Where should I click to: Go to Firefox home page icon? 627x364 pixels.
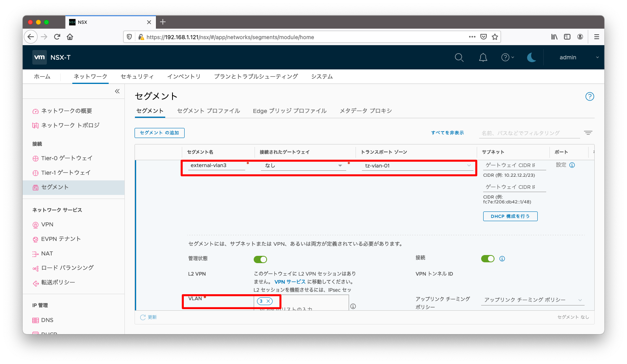[x=70, y=37]
